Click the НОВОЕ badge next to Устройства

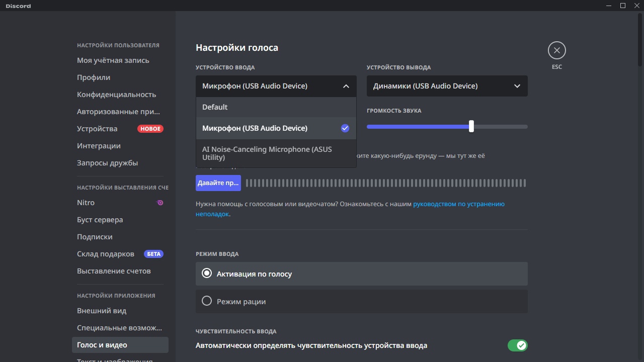pyautogui.click(x=150, y=129)
